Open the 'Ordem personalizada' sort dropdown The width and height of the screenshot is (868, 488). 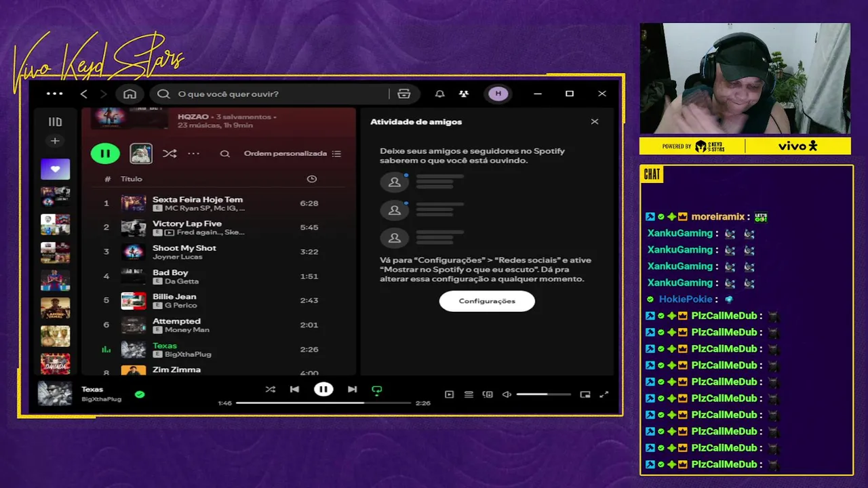pos(292,154)
